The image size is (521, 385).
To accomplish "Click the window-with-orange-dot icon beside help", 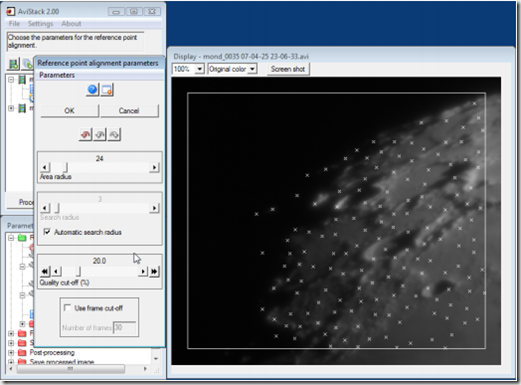I will coord(107,90).
